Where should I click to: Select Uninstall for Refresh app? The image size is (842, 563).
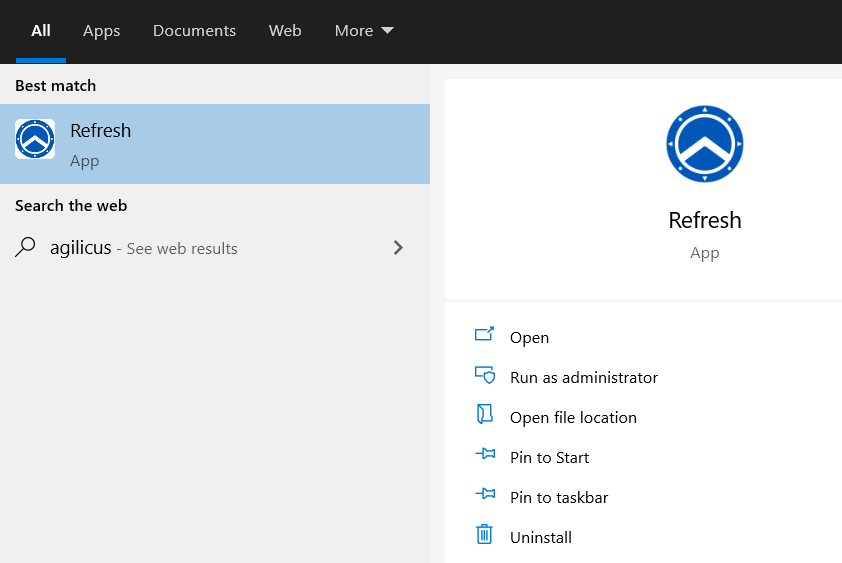[x=541, y=537]
